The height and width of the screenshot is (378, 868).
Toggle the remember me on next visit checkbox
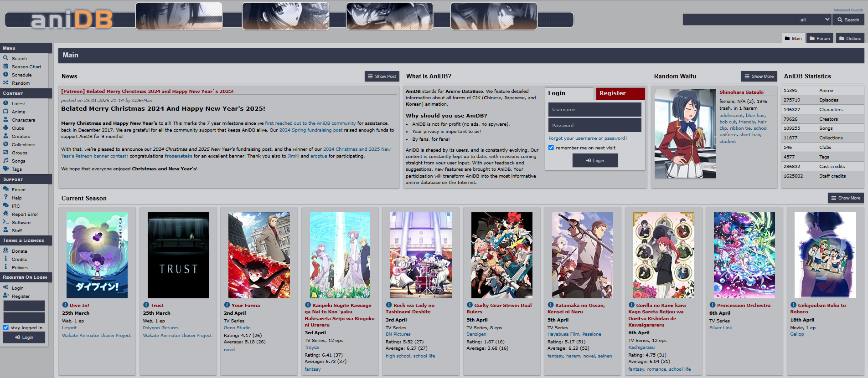point(551,148)
